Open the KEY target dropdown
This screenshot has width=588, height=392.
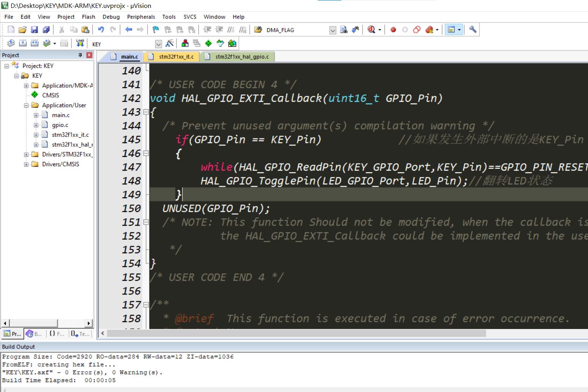[158, 44]
